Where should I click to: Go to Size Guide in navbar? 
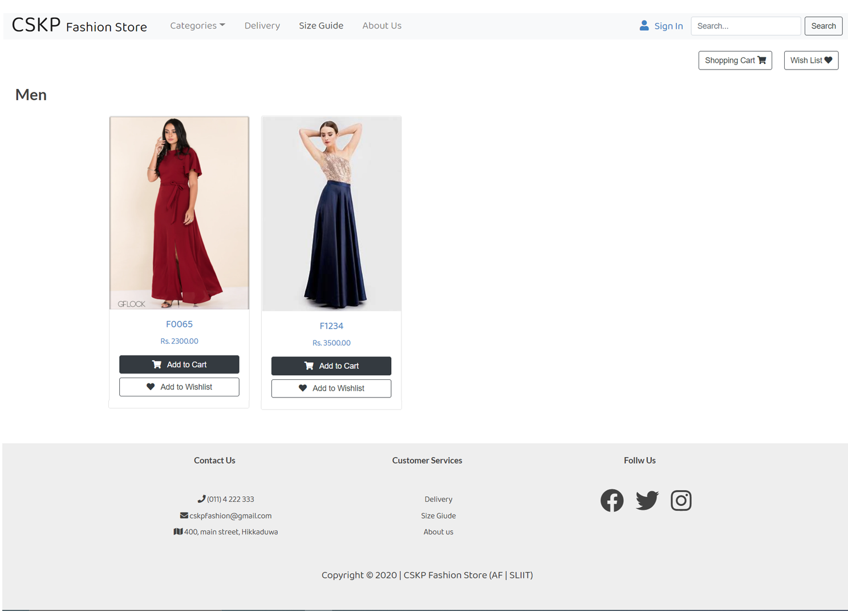pos(320,26)
